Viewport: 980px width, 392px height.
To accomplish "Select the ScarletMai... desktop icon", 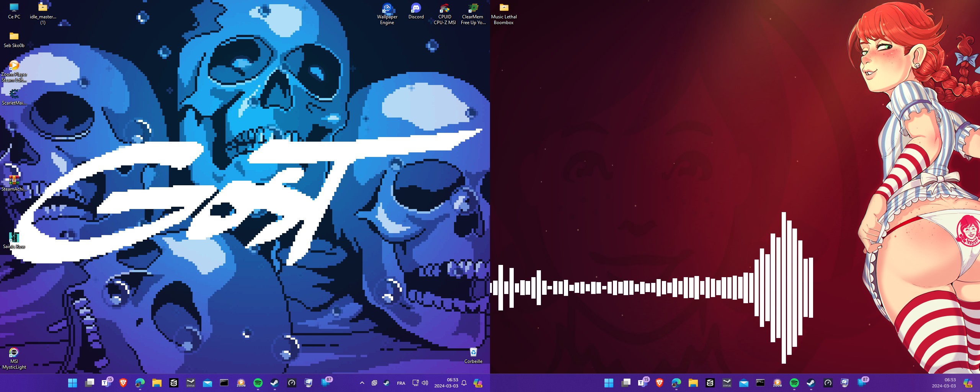I will 14,97.
